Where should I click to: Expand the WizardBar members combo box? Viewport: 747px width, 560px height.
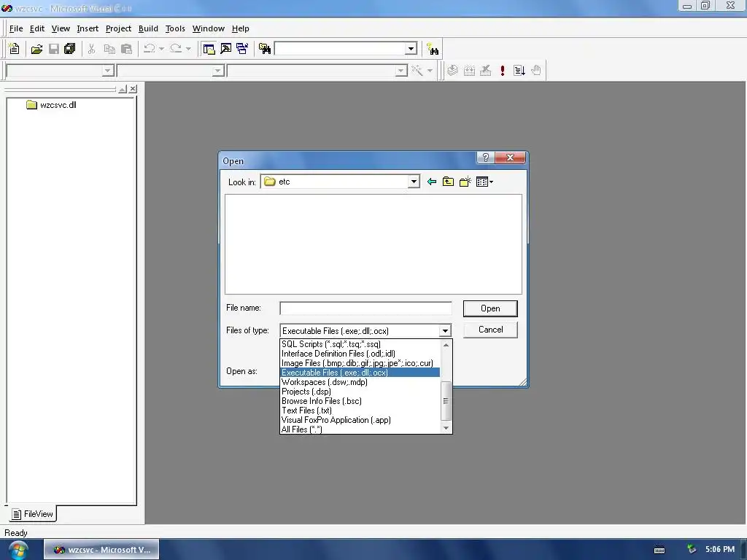[x=401, y=71]
